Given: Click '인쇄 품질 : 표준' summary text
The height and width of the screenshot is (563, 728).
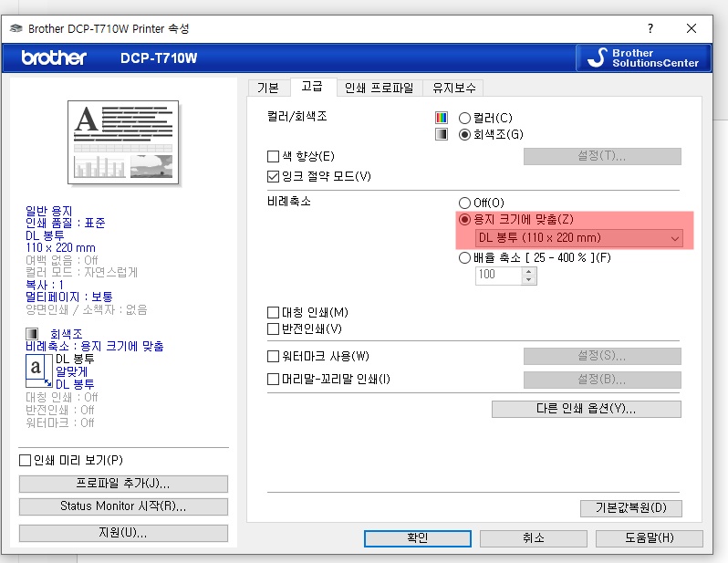Looking at the screenshot, I should [65, 223].
